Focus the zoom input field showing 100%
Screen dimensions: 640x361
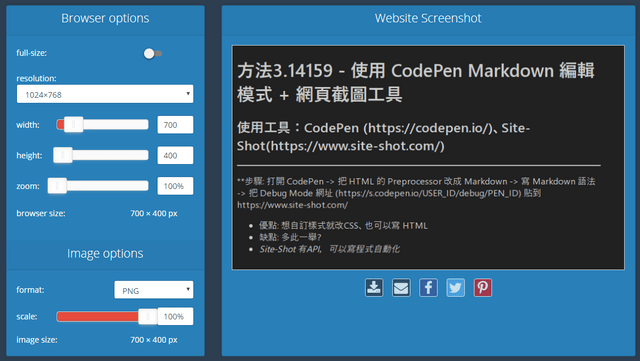coord(175,186)
